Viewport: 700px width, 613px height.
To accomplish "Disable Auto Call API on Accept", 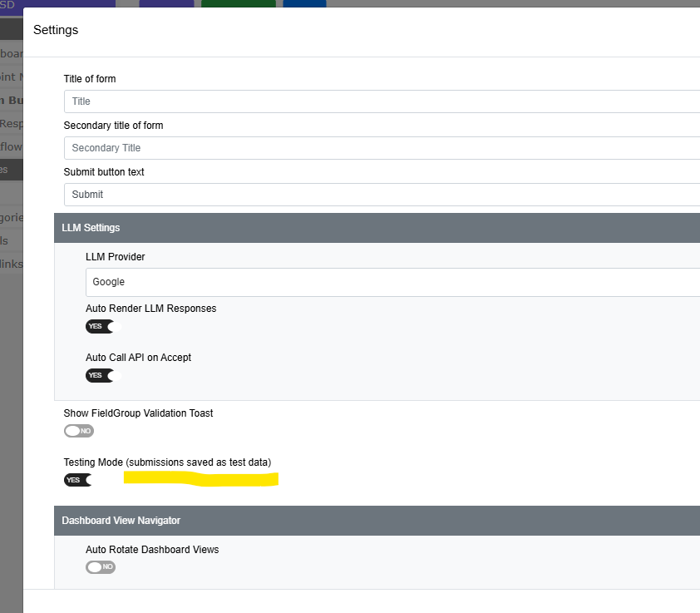I will pos(103,375).
